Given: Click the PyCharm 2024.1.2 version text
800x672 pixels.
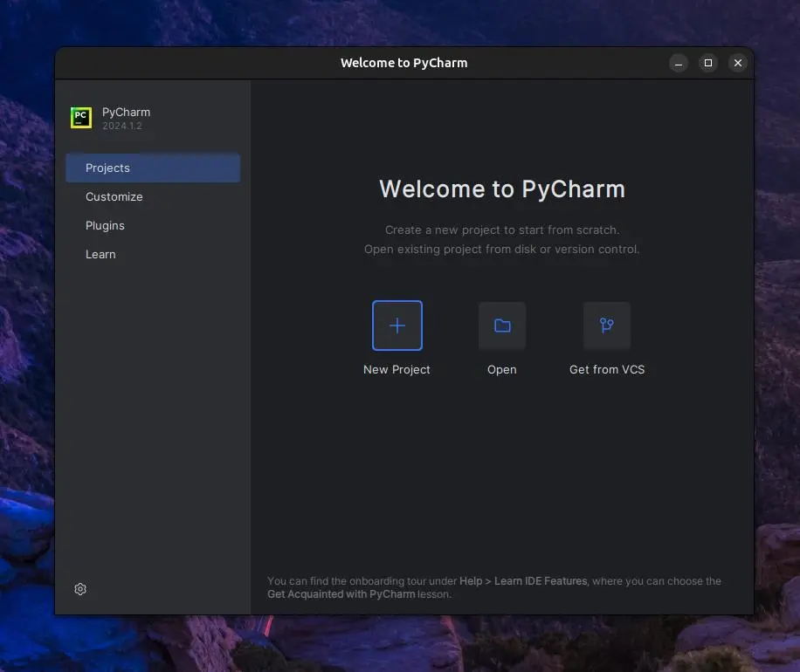Looking at the screenshot, I should click(122, 126).
